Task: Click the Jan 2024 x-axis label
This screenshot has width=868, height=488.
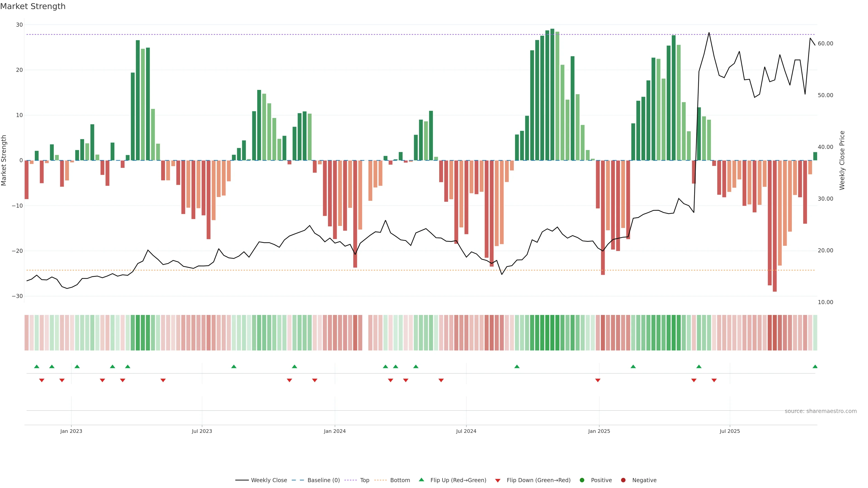Action: click(335, 431)
